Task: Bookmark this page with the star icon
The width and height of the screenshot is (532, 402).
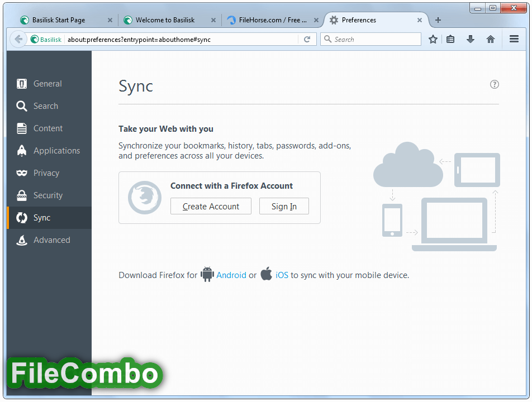Action: pos(433,39)
